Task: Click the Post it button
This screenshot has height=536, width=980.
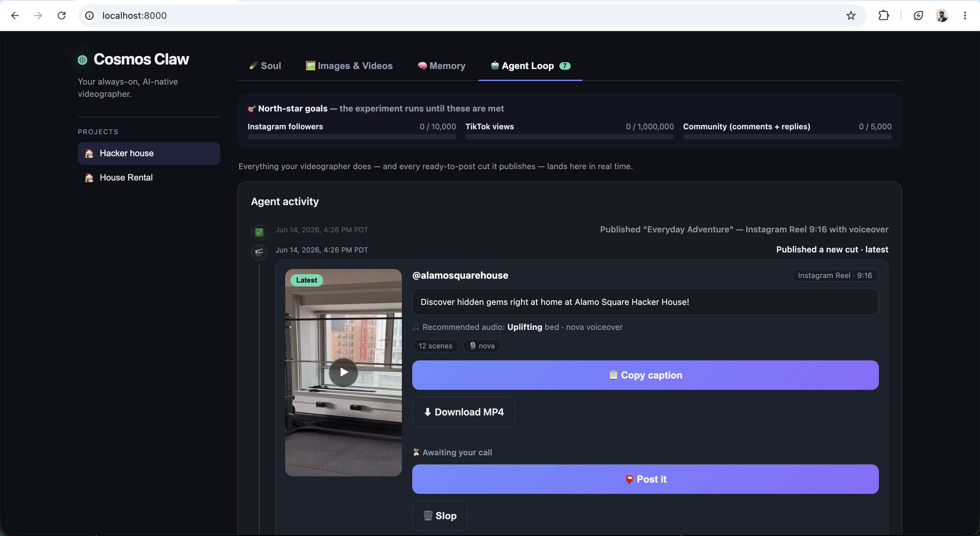Action: pos(645,479)
